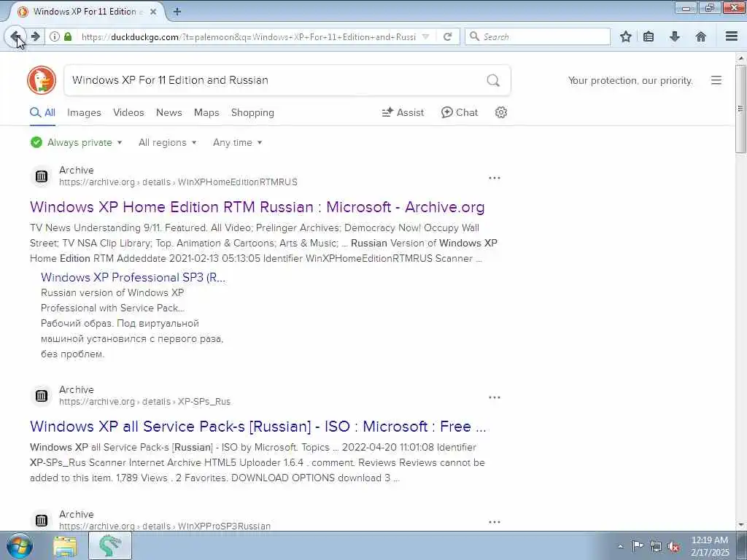Show hidden system tray icons
The image size is (747, 560).
tap(620, 546)
